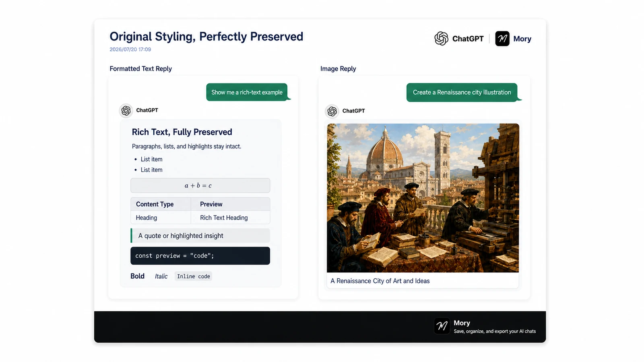Viewport: 644px width, 362px height.
Task: Click the 'Mory' text label in header
Action: click(x=522, y=39)
